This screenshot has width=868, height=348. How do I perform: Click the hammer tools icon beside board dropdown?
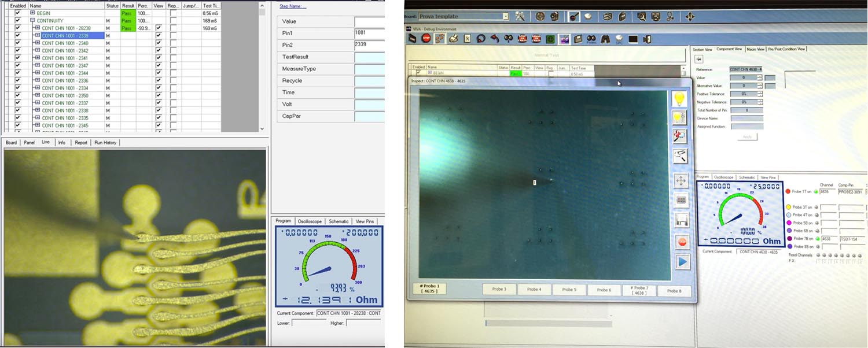(520, 16)
